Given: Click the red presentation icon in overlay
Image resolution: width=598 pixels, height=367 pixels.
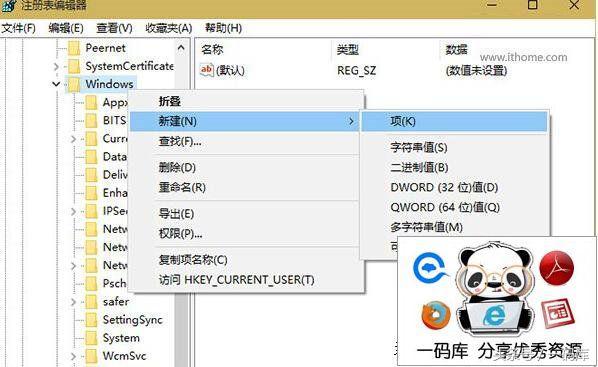Looking at the screenshot, I should point(558,314).
